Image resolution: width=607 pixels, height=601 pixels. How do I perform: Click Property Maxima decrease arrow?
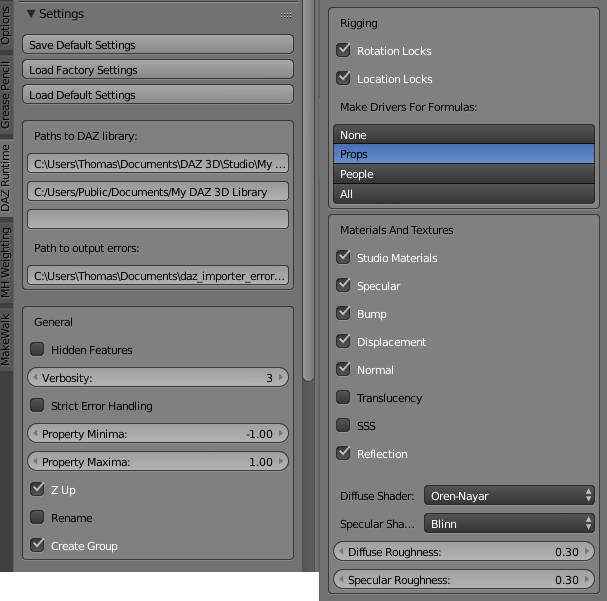tap(35, 461)
